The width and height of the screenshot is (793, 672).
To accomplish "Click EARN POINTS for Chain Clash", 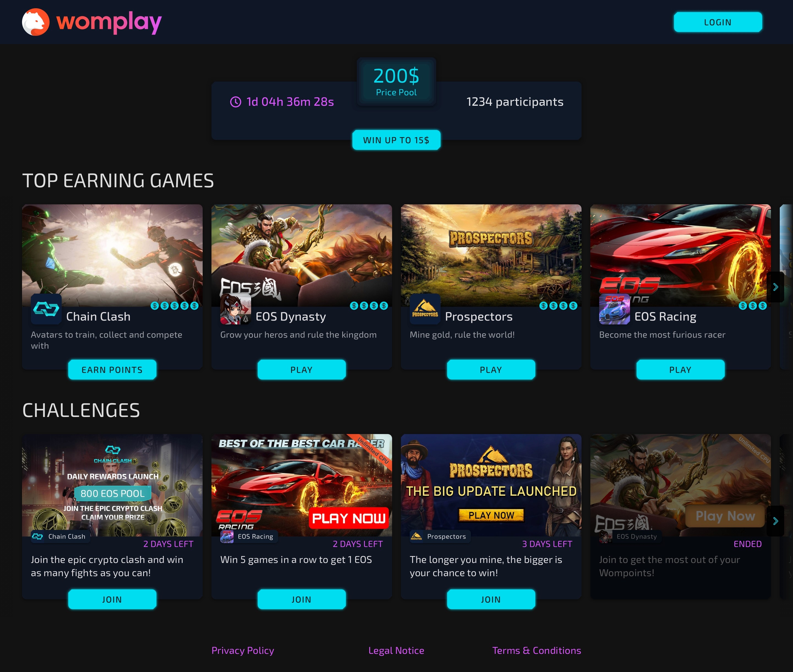I will (x=112, y=370).
